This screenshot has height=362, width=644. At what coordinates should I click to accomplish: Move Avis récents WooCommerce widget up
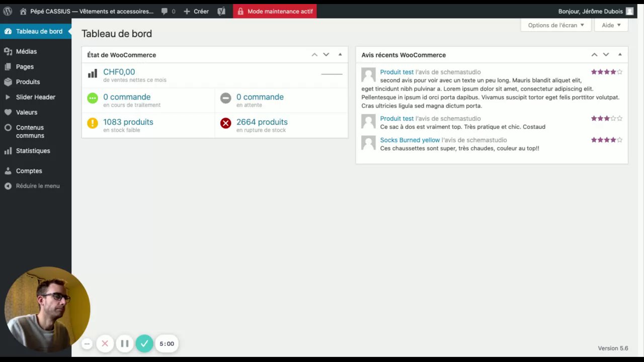(x=594, y=55)
